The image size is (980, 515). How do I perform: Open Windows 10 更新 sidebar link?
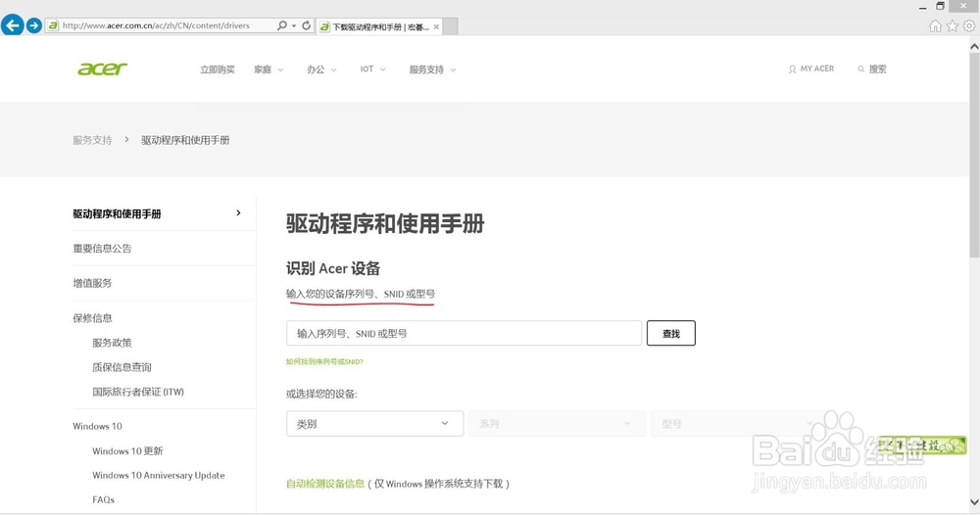(127, 450)
